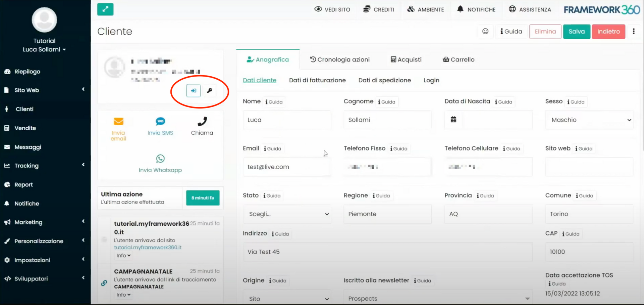Select the Invia SMS icon
The width and height of the screenshot is (644, 305).
pos(160,121)
